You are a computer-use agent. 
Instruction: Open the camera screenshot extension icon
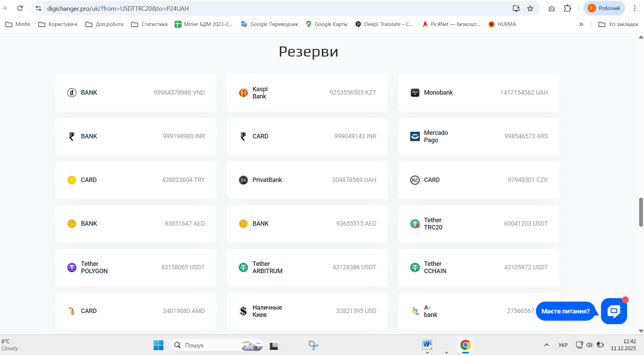552,9
